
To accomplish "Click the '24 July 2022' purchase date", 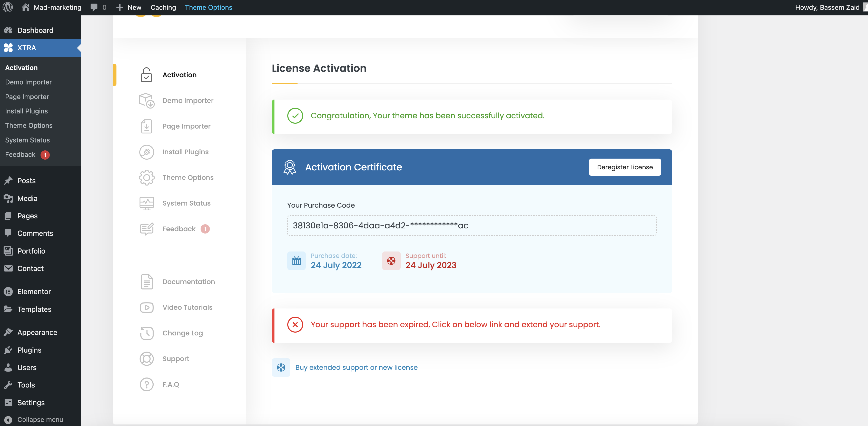I will click(336, 266).
